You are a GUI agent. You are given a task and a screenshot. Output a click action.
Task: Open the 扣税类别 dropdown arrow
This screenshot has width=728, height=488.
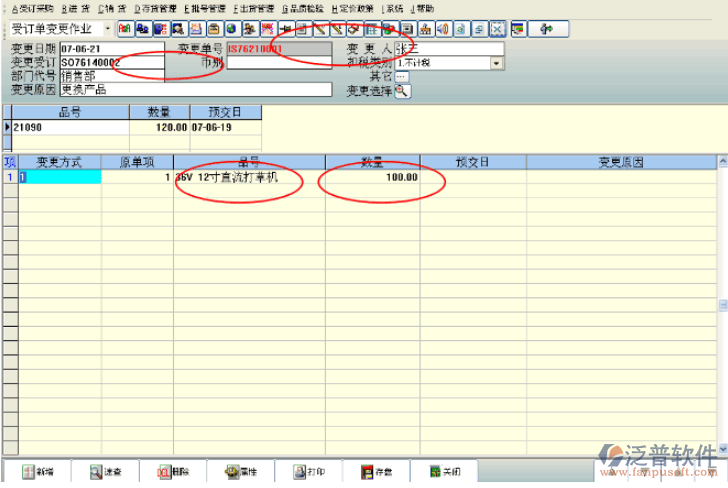click(x=497, y=63)
